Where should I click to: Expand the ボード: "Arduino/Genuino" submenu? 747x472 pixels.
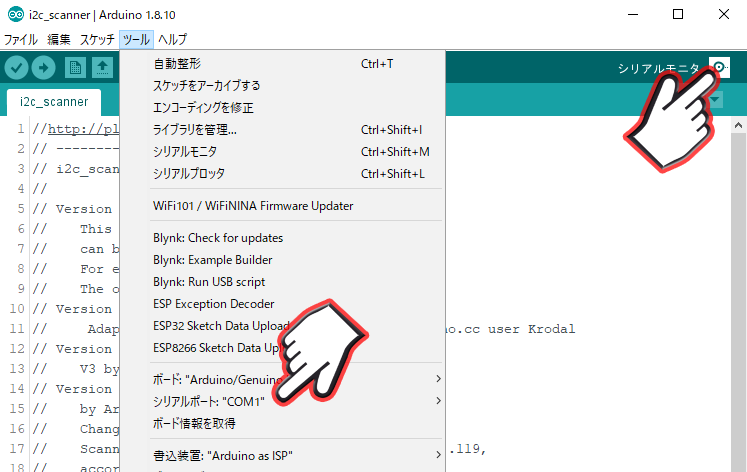(x=282, y=379)
